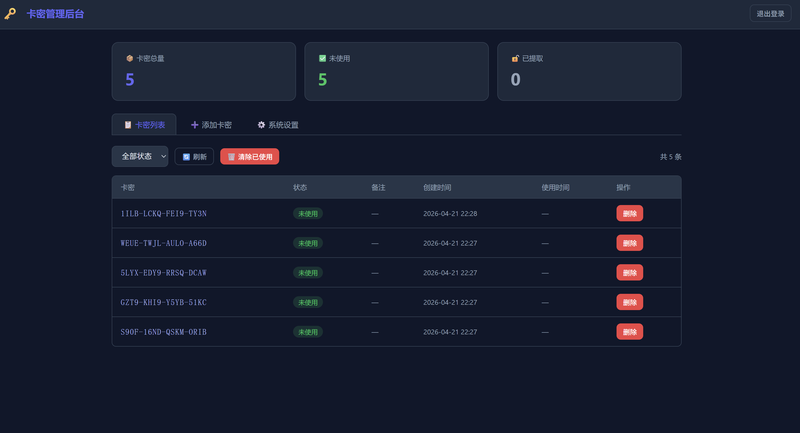Click the 卡密管理后台 title link
800x433 pixels.
(55, 14)
